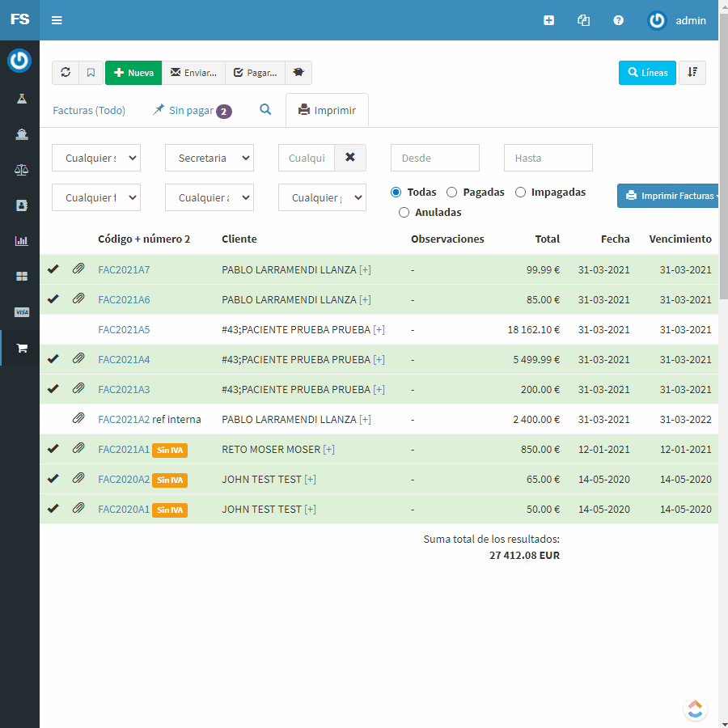Open the shopping cart sidebar icon
The height and width of the screenshot is (728, 728).
point(22,348)
